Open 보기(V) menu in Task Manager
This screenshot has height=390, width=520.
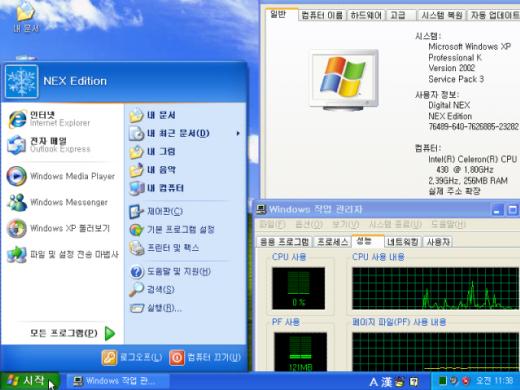[346, 224]
